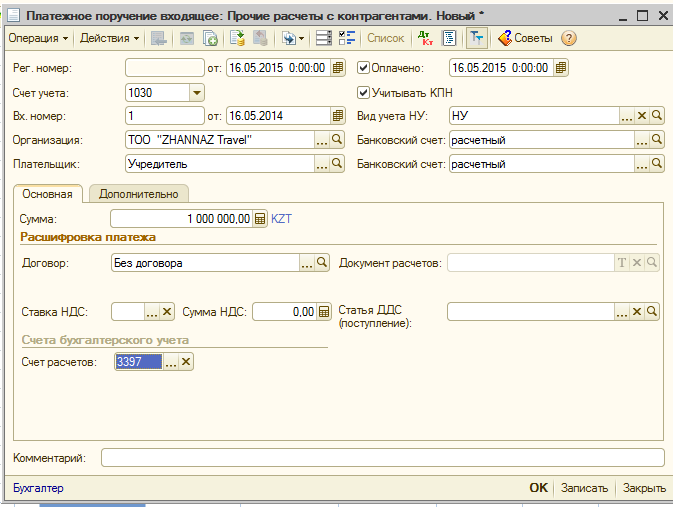Click the find-in-list toolbar icon
The height and width of the screenshot is (507, 673).
[x=159, y=38]
